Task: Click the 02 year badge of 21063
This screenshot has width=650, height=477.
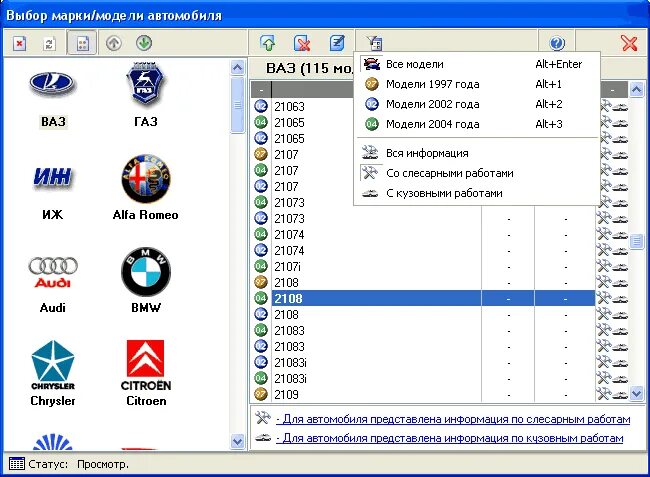Action: coord(261,107)
